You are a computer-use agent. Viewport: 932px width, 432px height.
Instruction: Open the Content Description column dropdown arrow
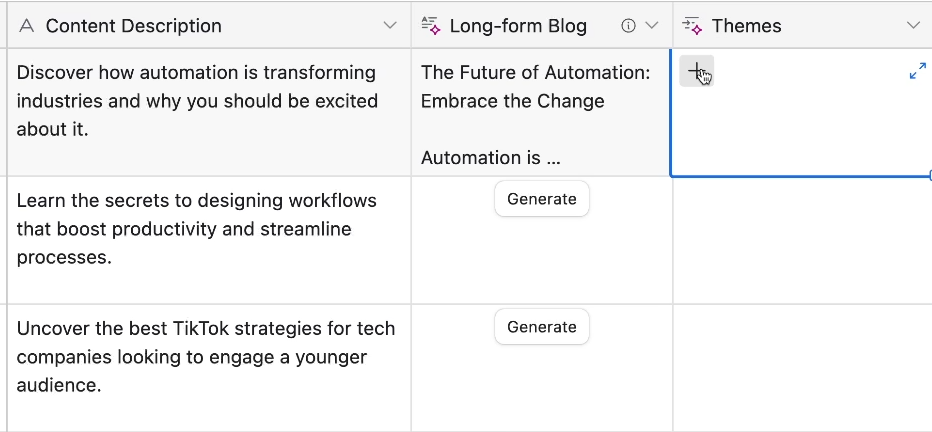point(390,26)
